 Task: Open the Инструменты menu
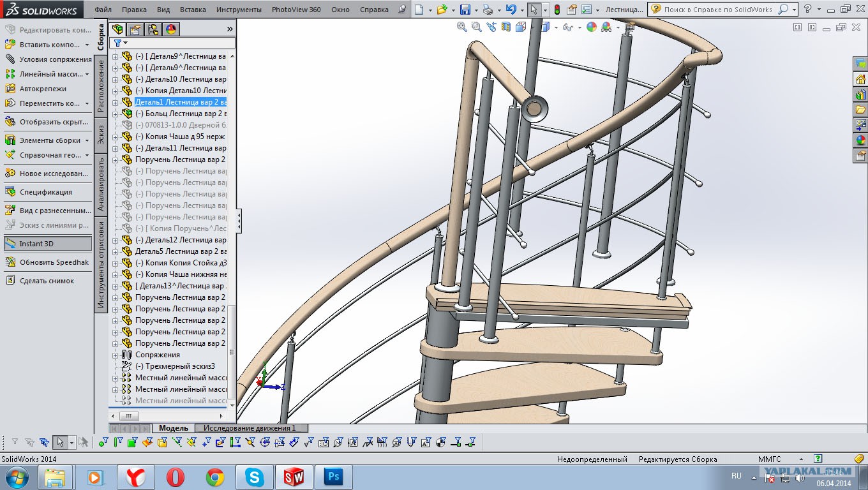point(238,10)
